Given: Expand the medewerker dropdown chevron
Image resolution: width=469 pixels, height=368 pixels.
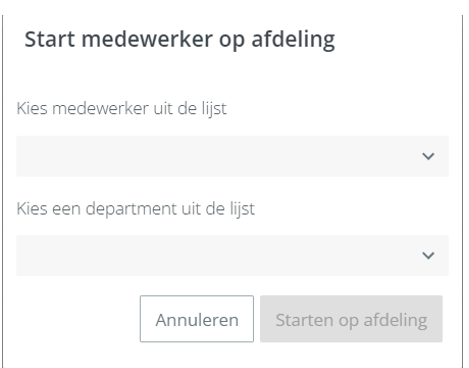Looking at the screenshot, I should coord(428,156).
